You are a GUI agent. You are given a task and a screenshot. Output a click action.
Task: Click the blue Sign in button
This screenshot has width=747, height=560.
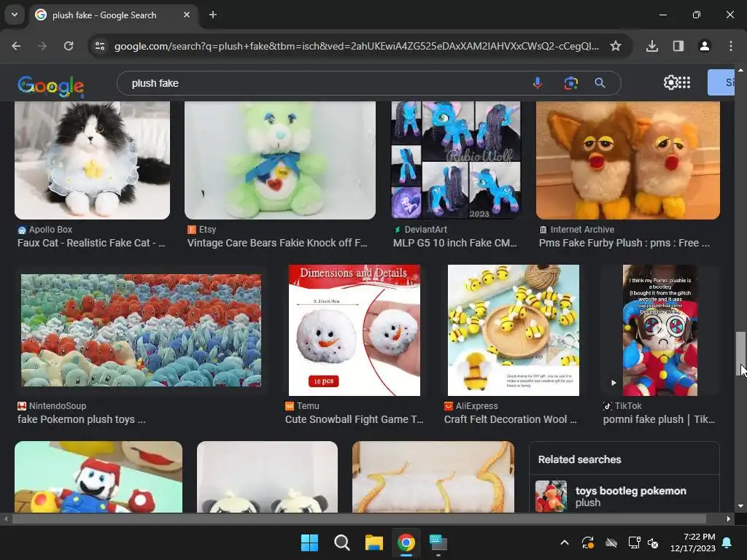pos(721,82)
